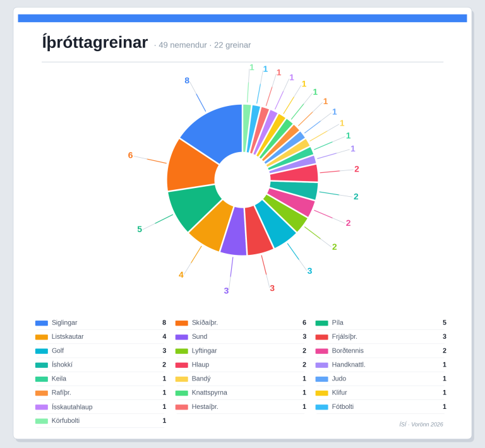Screen dimensions: 485x448
Task: Click the Íþróttagreinar chart title
Action: [95, 43]
